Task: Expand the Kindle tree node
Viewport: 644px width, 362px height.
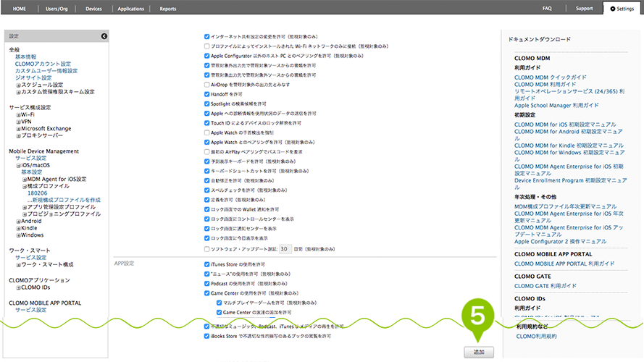Action: click(x=19, y=228)
